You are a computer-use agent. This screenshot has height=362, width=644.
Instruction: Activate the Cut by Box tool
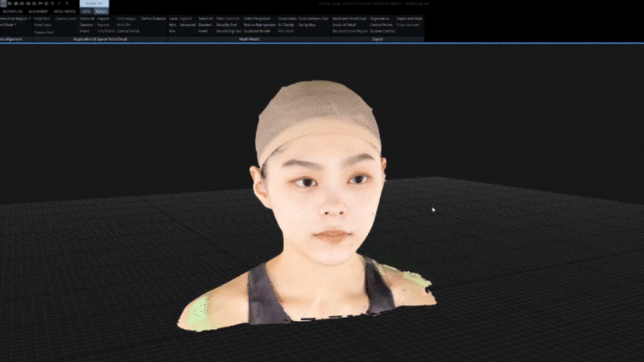point(307,25)
